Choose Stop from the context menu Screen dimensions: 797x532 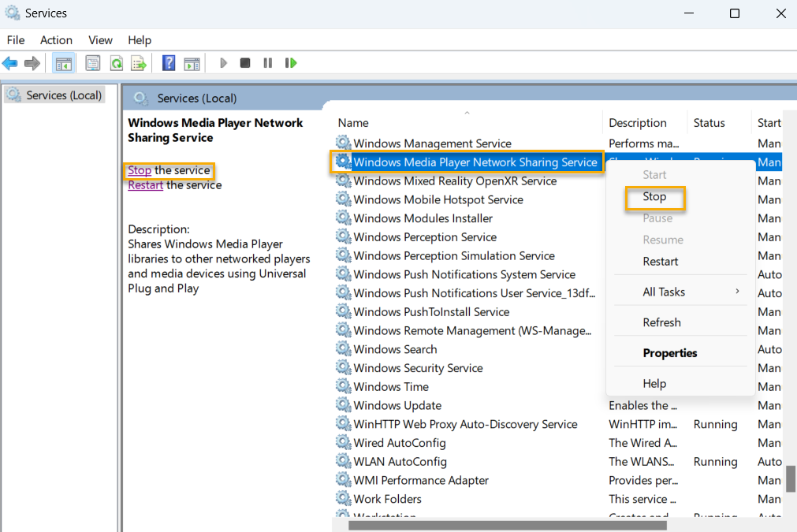[x=654, y=198]
